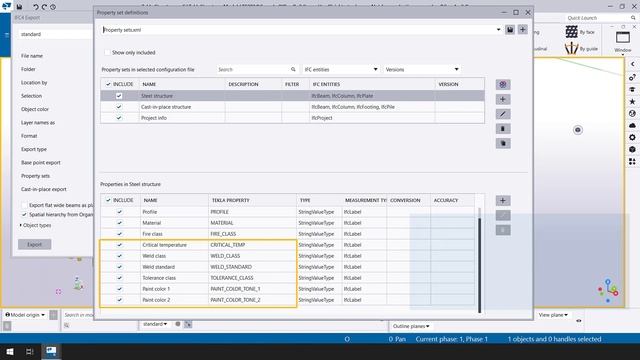The image size is (640, 360).
Task: Open the gear side pane icon
Action: pyautogui.click(x=632, y=138)
